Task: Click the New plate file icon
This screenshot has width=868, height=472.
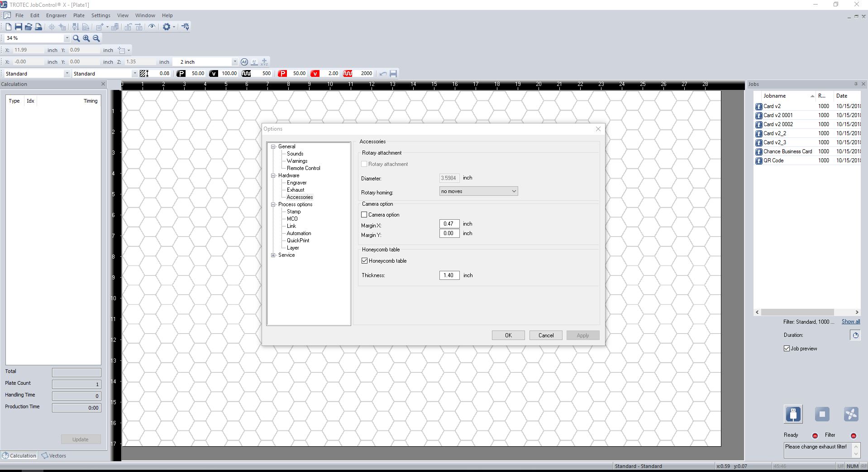Action: point(9,27)
